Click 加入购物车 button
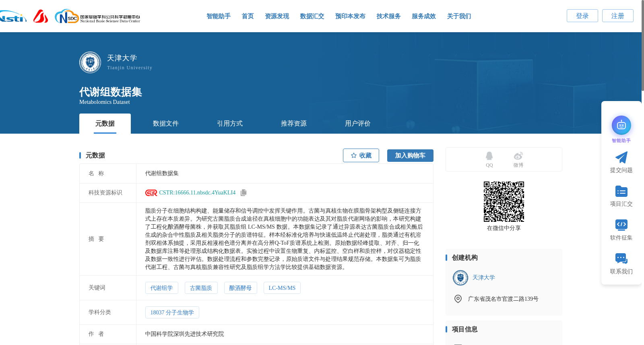644x345 pixels. (410, 155)
